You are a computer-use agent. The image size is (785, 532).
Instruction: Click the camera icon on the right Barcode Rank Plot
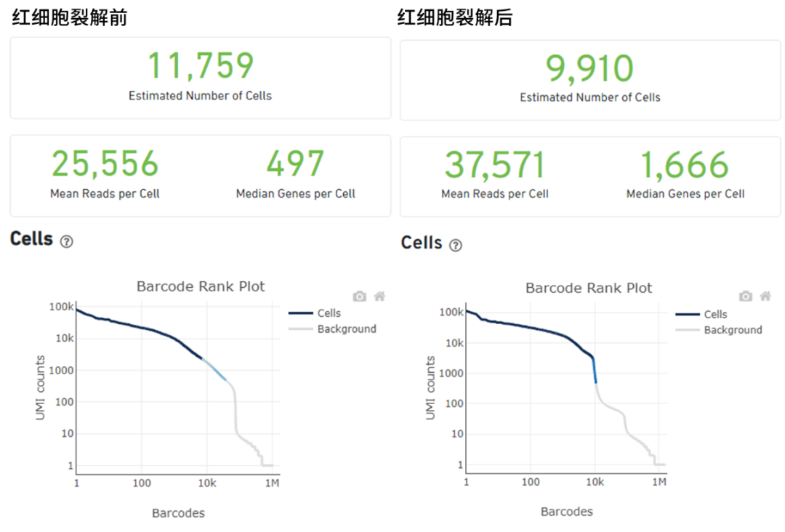click(x=746, y=297)
